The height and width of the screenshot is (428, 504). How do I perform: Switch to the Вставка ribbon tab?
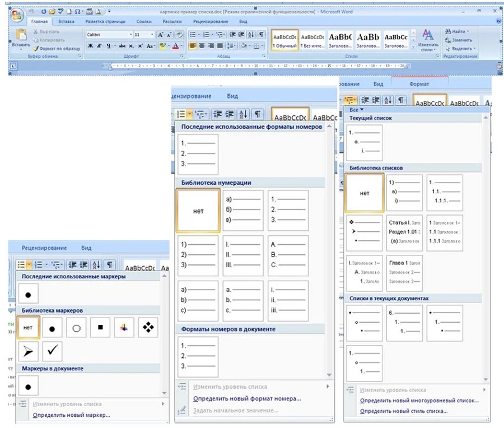pos(66,22)
